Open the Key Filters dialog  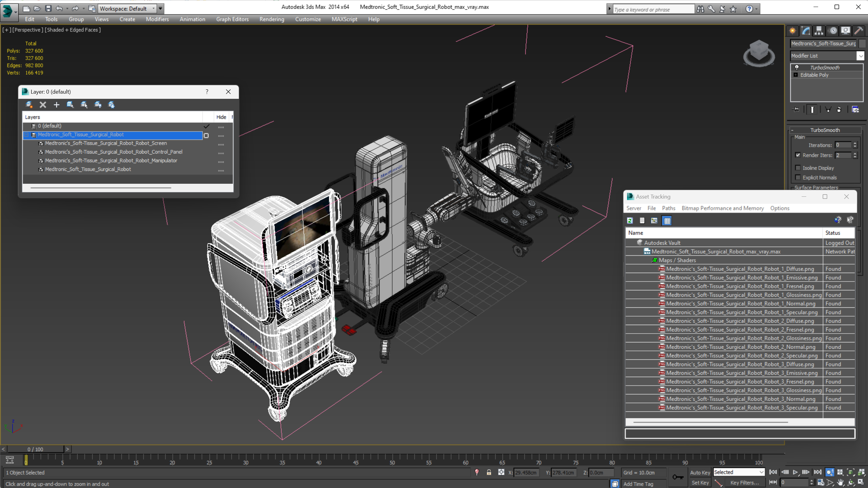click(744, 483)
